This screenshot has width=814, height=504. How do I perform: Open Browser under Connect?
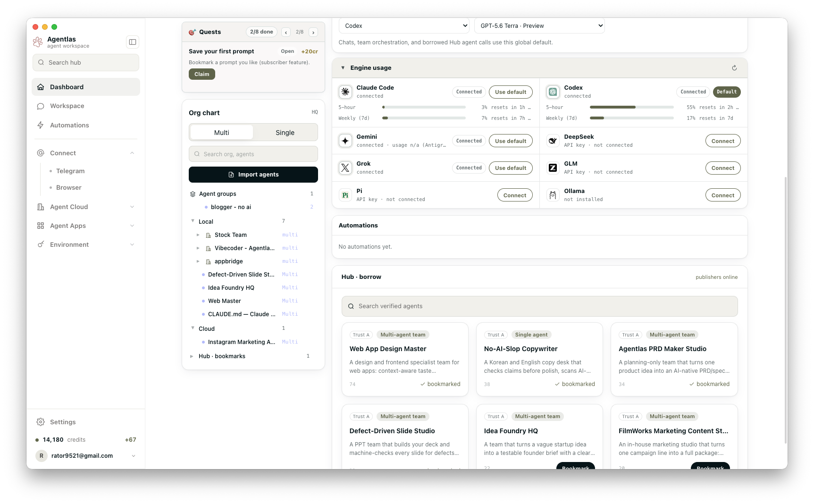click(x=69, y=187)
